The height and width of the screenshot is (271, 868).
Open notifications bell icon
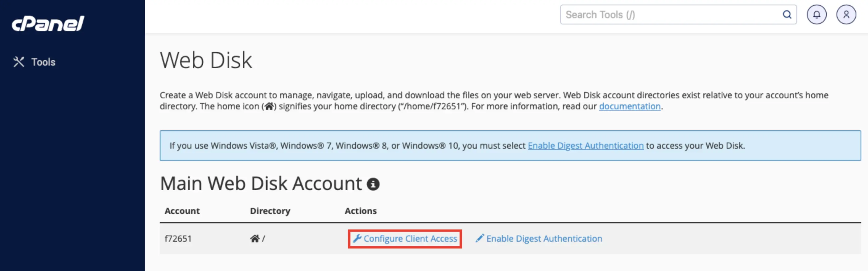click(816, 15)
